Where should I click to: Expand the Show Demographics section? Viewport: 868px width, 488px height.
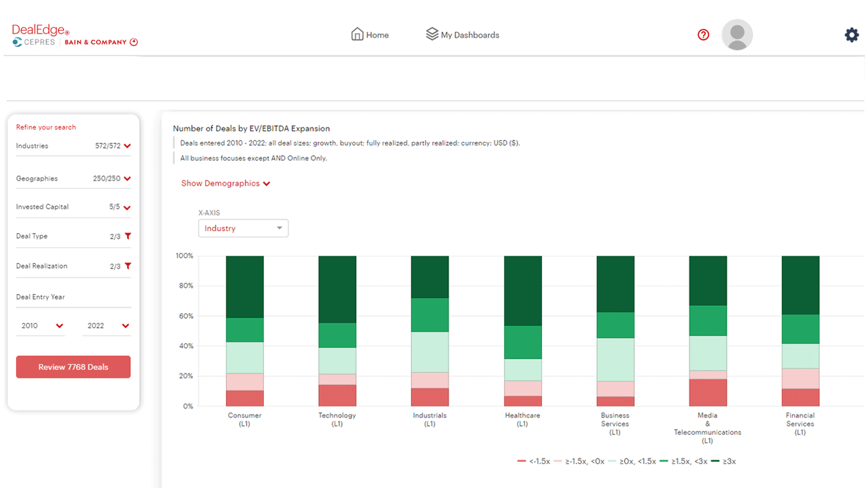tap(225, 184)
